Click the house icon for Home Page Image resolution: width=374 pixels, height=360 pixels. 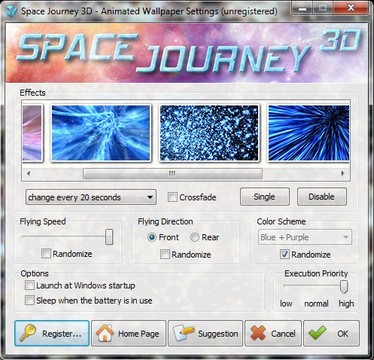click(x=105, y=333)
